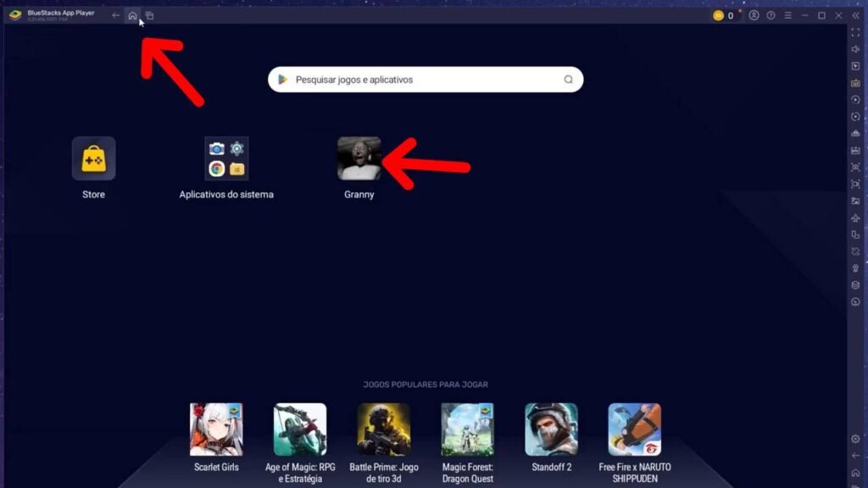Start screen recording from sidebar

click(855, 184)
